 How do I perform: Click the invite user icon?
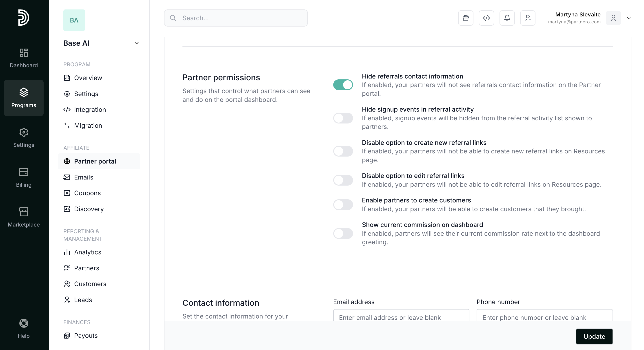528,18
